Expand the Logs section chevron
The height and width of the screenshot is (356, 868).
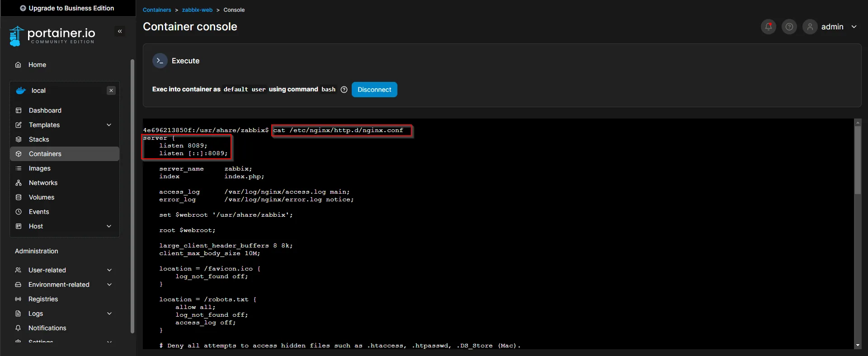click(109, 313)
